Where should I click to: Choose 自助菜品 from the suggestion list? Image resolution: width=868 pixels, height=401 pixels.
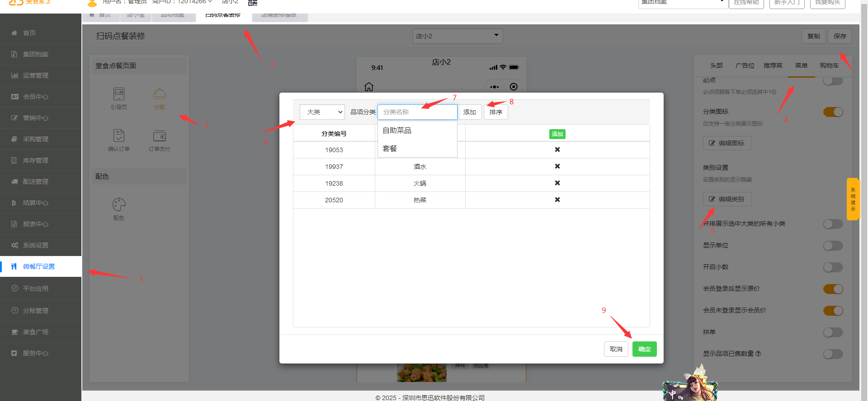click(x=397, y=131)
